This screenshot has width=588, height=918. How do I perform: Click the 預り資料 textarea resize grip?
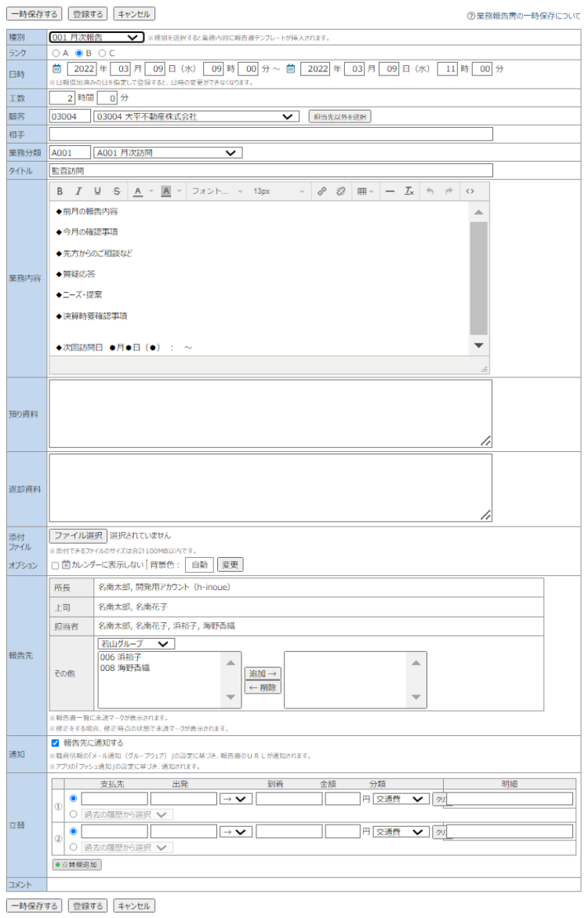485,441
